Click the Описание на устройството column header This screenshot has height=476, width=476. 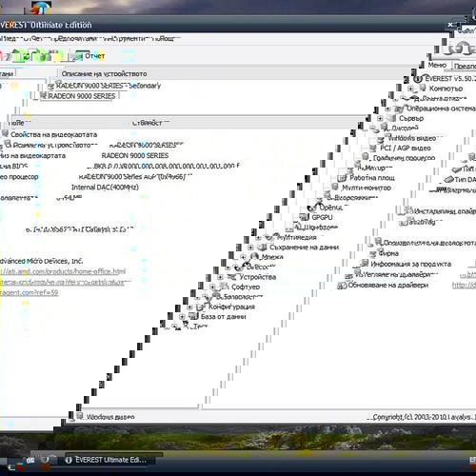[x=104, y=74]
